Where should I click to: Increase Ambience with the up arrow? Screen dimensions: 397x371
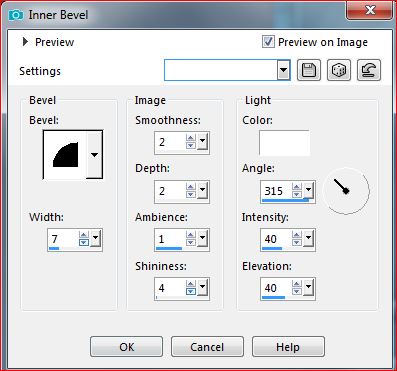tap(191, 235)
